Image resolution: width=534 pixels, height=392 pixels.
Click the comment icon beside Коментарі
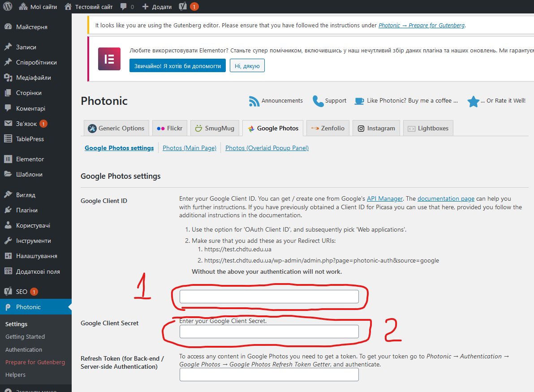point(8,108)
